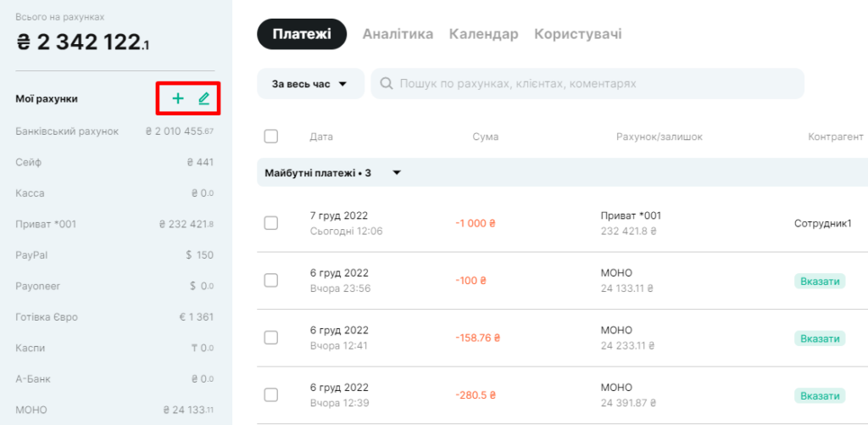The height and width of the screenshot is (425, 868).
Task: Sort by the Сума column header
Action: (486, 137)
